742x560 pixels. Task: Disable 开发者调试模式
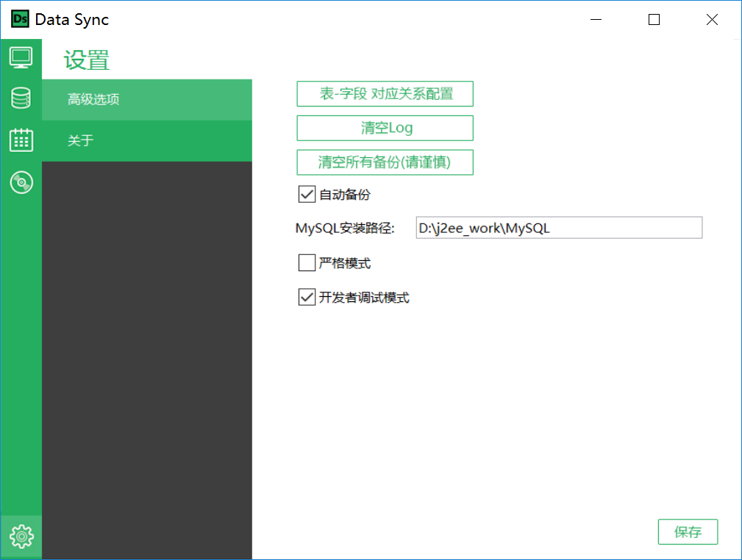coord(307,297)
